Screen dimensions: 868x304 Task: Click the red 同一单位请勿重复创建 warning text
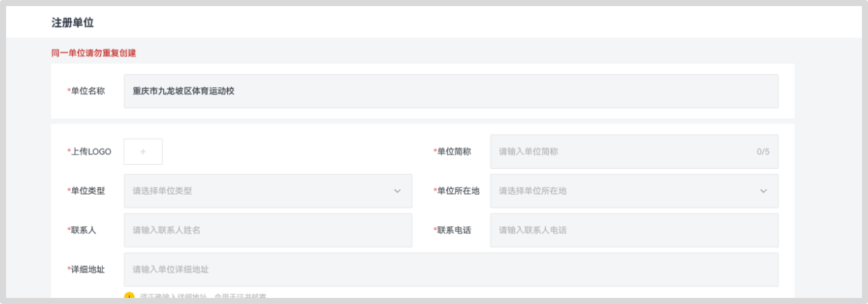click(94, 53)
